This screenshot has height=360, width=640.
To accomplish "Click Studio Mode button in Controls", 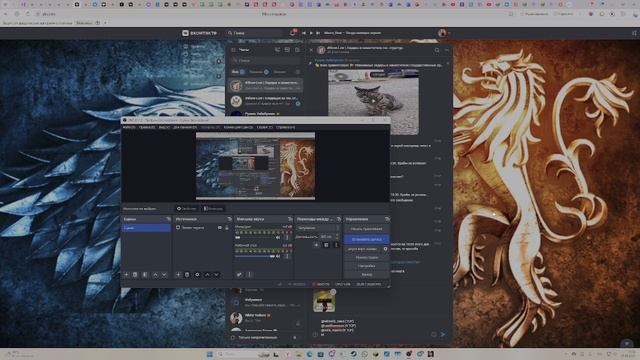I will 366,258.
